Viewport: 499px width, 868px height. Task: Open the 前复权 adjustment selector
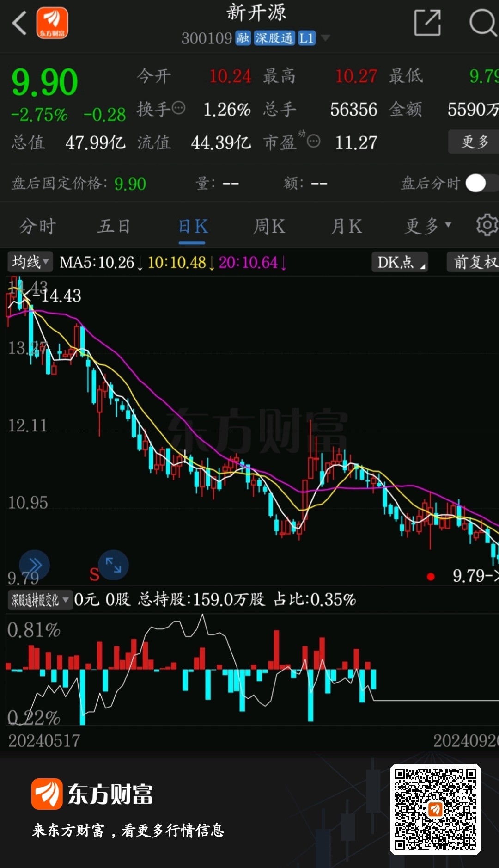473,262
